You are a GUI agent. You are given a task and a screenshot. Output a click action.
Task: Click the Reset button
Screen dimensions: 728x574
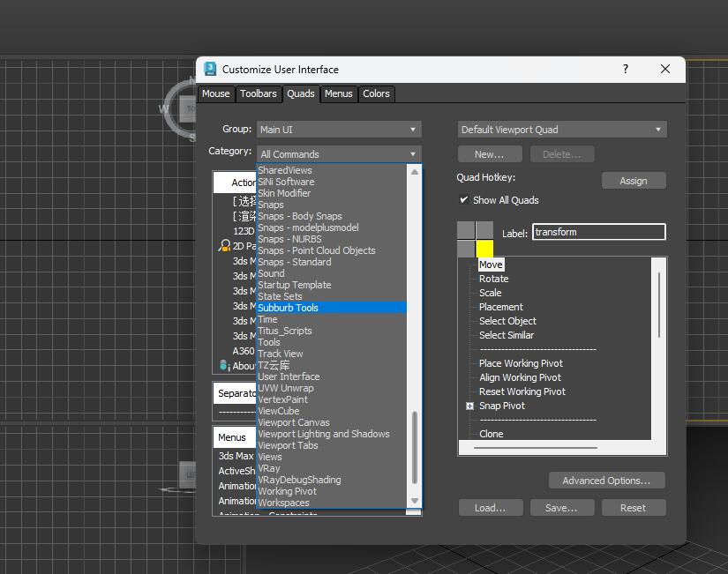tap(634, 508)
